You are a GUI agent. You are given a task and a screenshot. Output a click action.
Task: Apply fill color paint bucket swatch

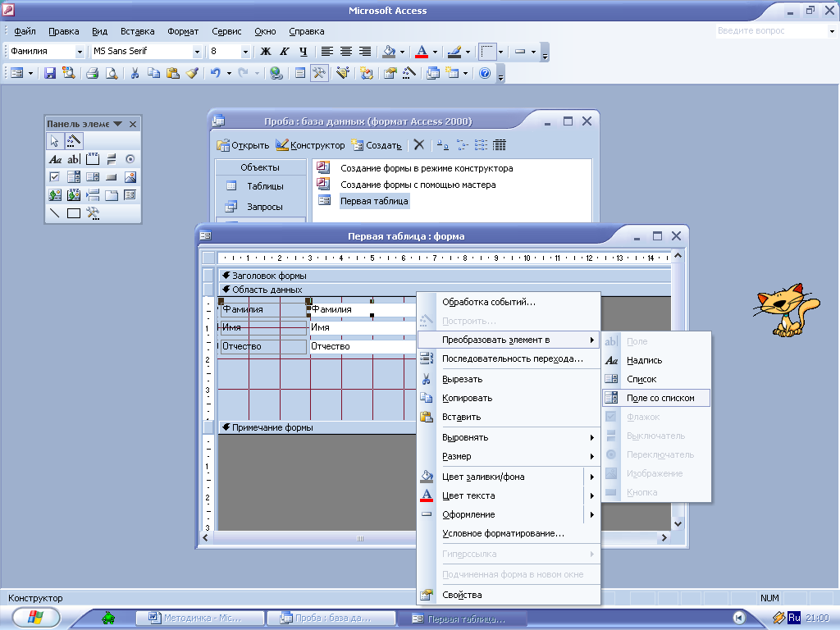[389, 52]
